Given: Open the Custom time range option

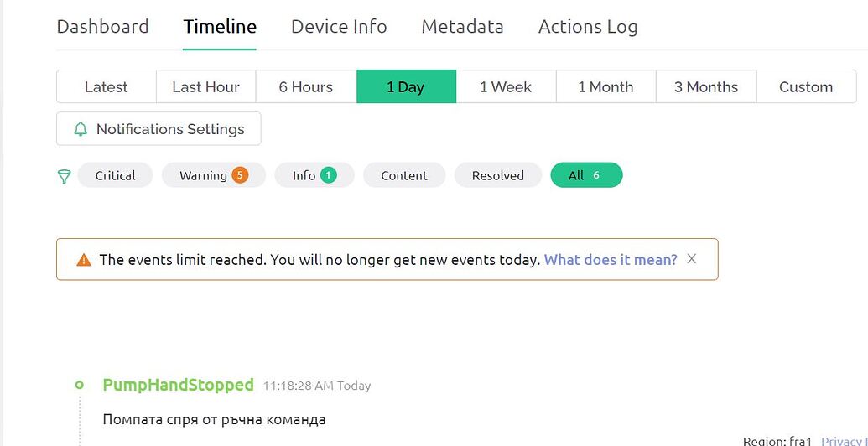Looking at the screenshot, I should [x=806, y=87].
